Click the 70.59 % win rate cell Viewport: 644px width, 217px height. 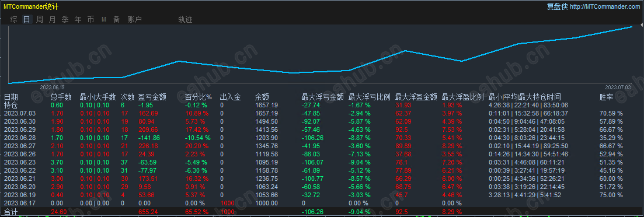tap(611, 113)
